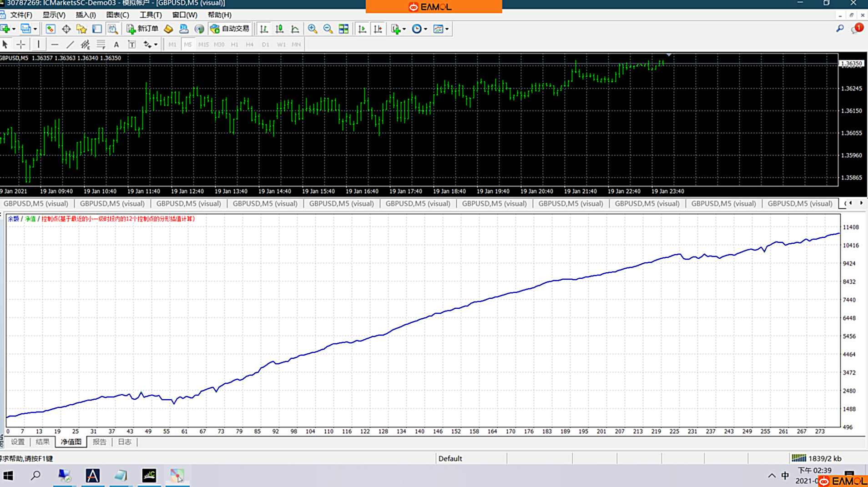The width and height of the screenshot is (868, 487).
Task: Toggle the Market Watch window icon
Action: pyautogui.click(x=50, y=29)
